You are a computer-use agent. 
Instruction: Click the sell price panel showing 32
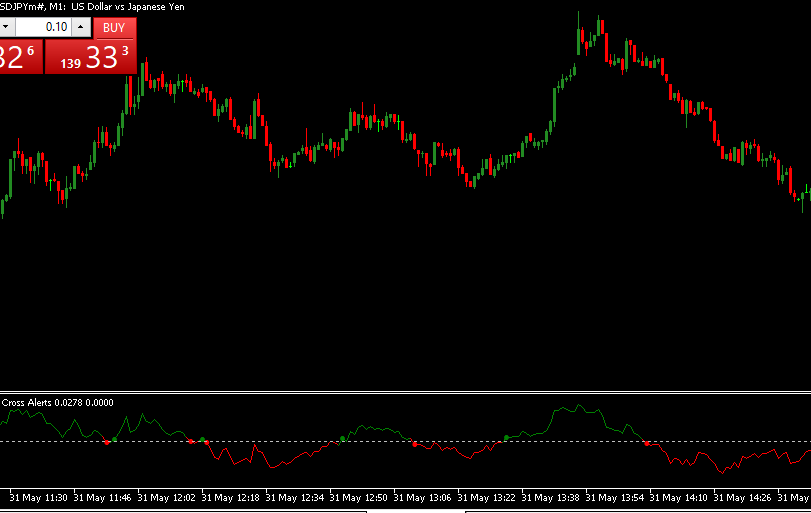pos(21,57)
